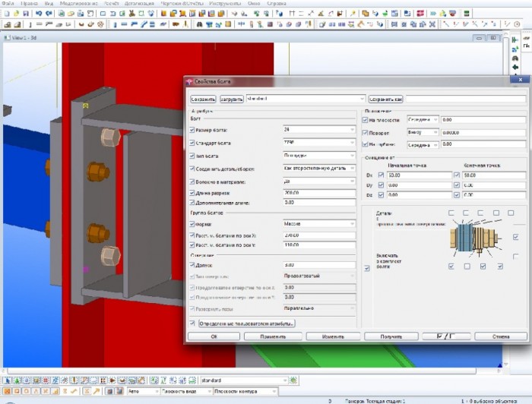Open the Правка menu
The image size is (532, 404).
coord(29,3)
